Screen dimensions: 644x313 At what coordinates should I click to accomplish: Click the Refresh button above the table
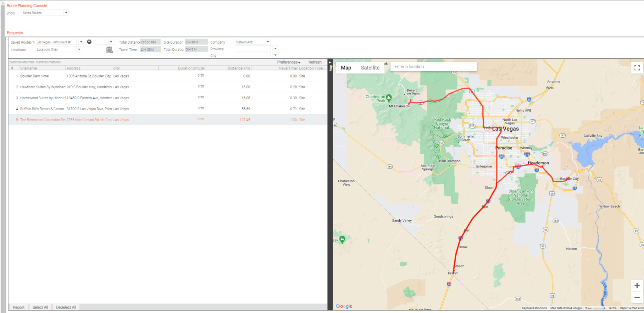click(315, 62)
